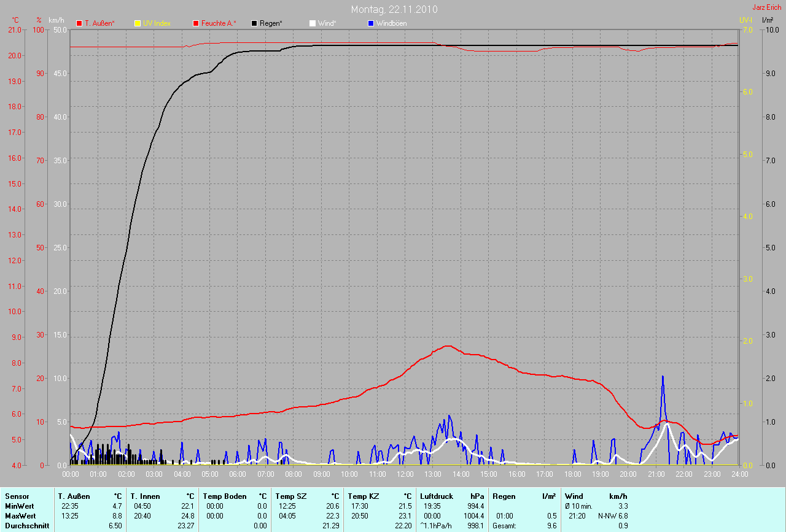Toggle the Windböen series label

[391, 23]
